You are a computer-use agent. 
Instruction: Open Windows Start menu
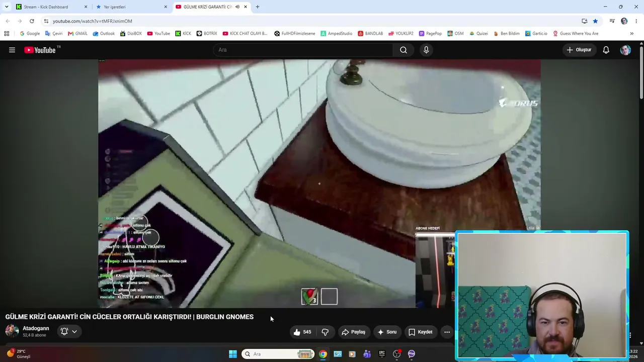click(x=233, y=354)
